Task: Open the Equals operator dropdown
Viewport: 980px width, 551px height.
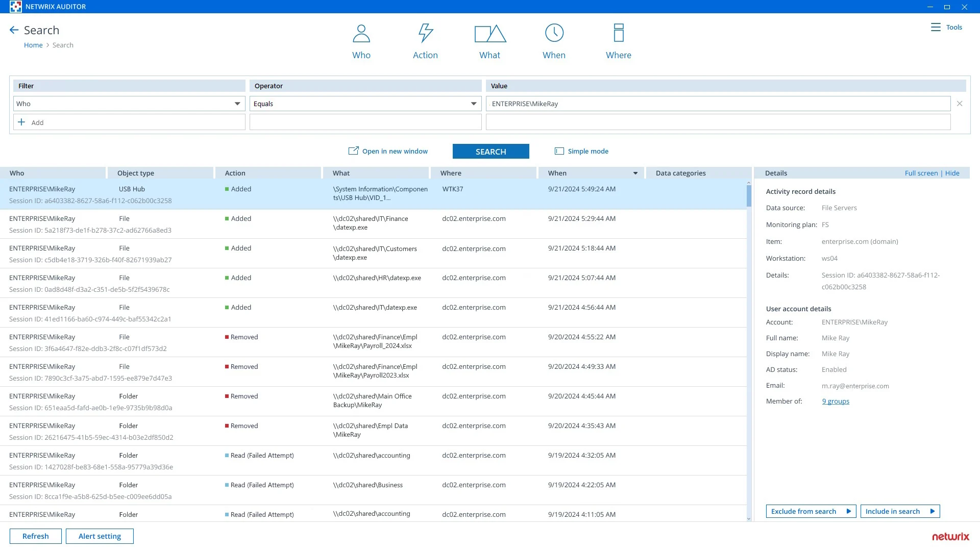Action: 474,104
